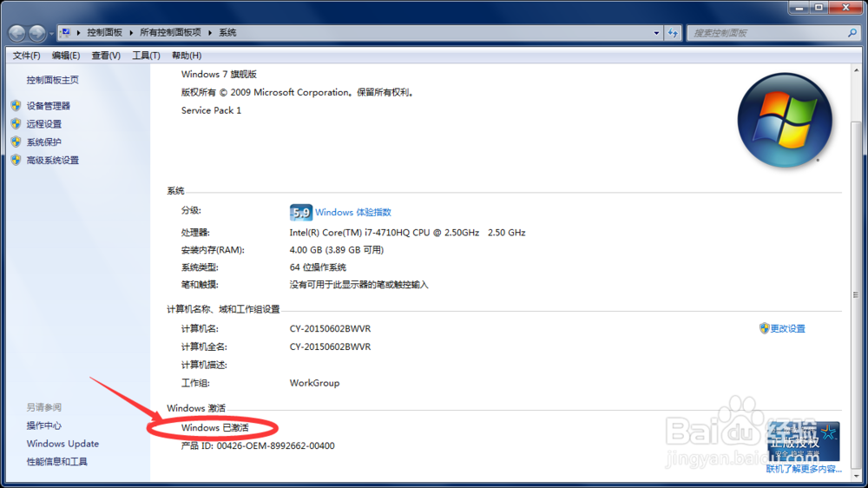Click 联机了解更多内容 link
Viewport: 868px width, 488px height.
pyautogui.click(x=804, y=469)
